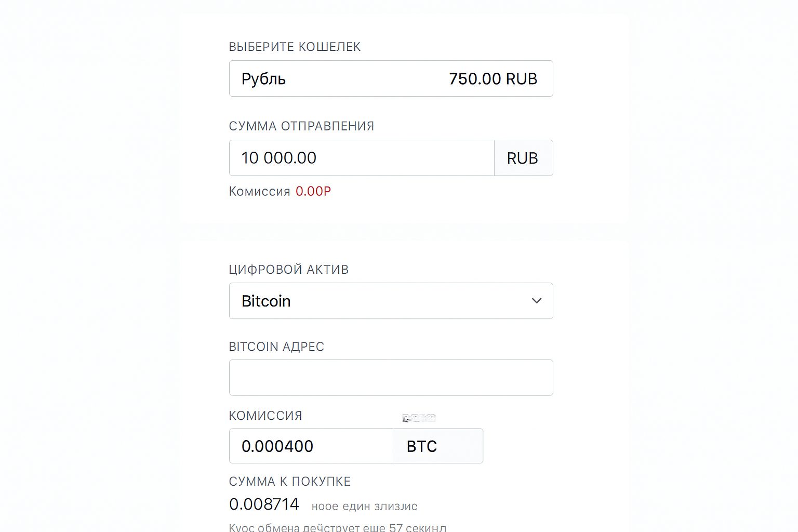Click the small icon above the КОМИССИЯ field
The image size is (798, 532).
pos(419,417)
